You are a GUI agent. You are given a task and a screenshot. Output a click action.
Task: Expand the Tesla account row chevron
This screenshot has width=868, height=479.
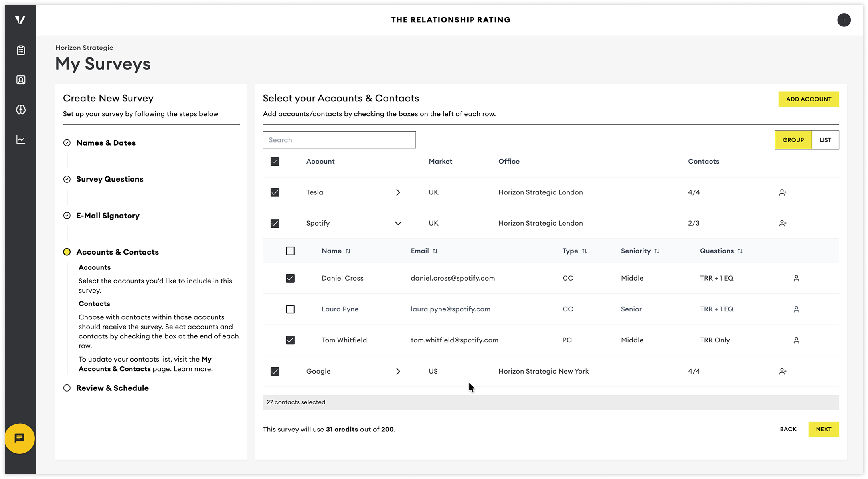point(398,192)
